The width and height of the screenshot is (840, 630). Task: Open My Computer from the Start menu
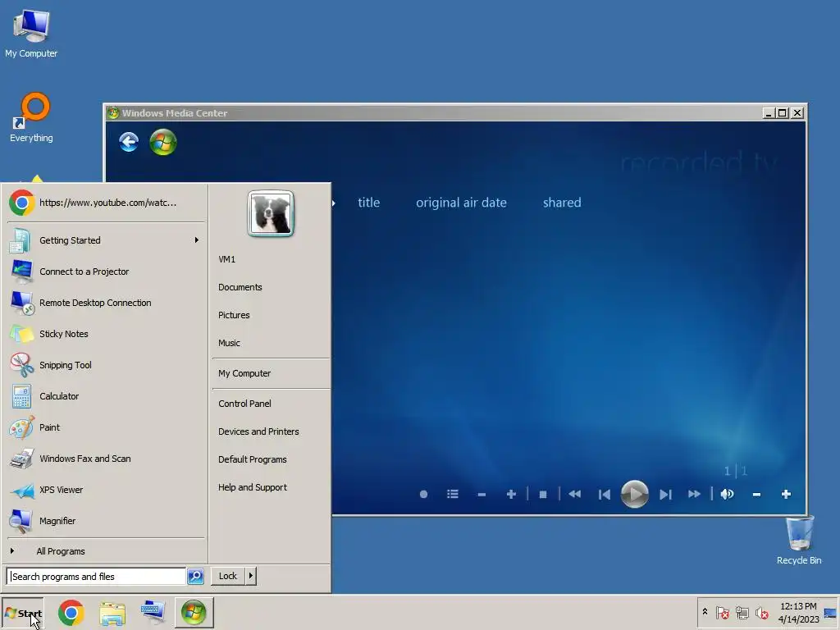point(271,373)
